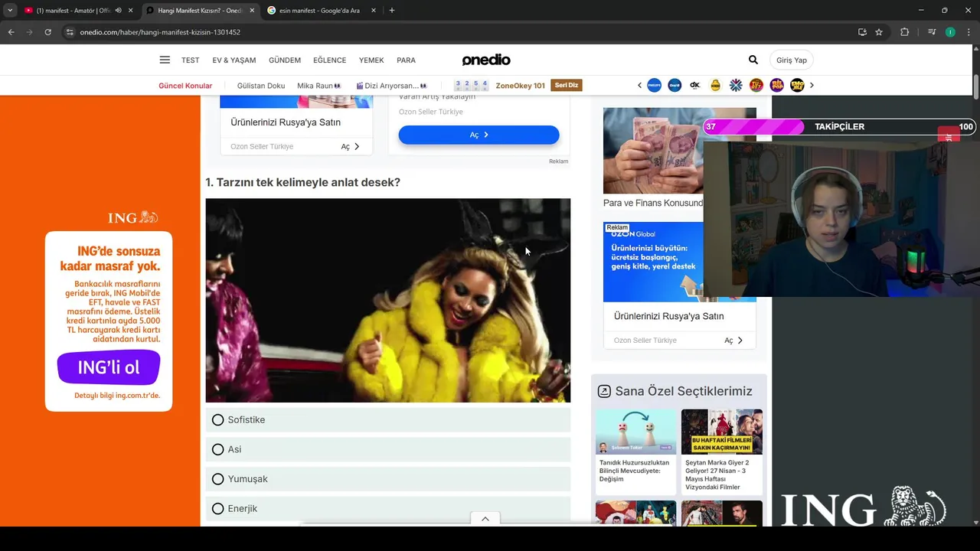
Task: Open the EĞLENCE menu
Action: click(x=330, y=60)
